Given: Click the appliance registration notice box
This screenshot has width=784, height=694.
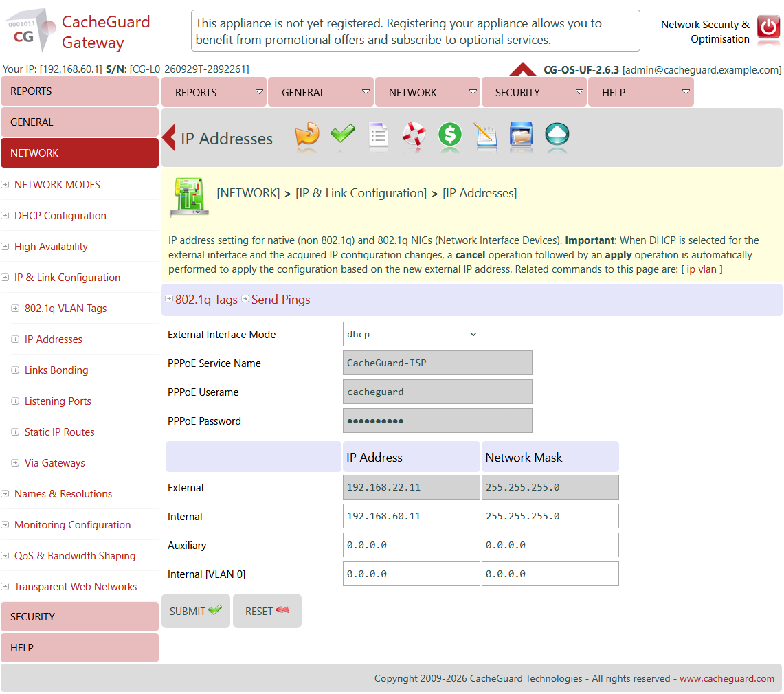Looking at the screenshot, I should click(x=416, y=31).
